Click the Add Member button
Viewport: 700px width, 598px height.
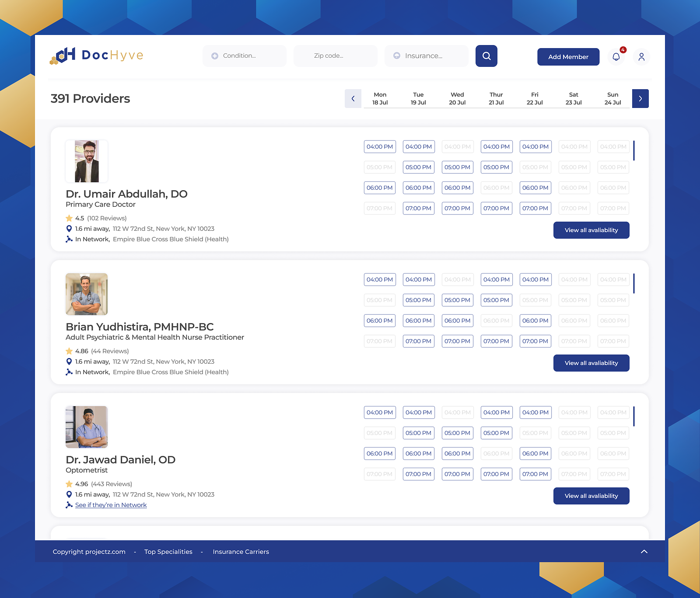[568, 56]
